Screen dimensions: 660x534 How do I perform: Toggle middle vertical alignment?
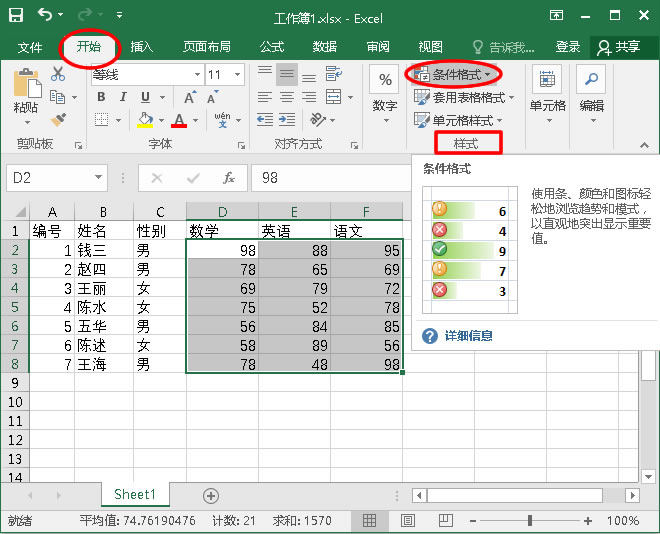[x=287, y=74]
